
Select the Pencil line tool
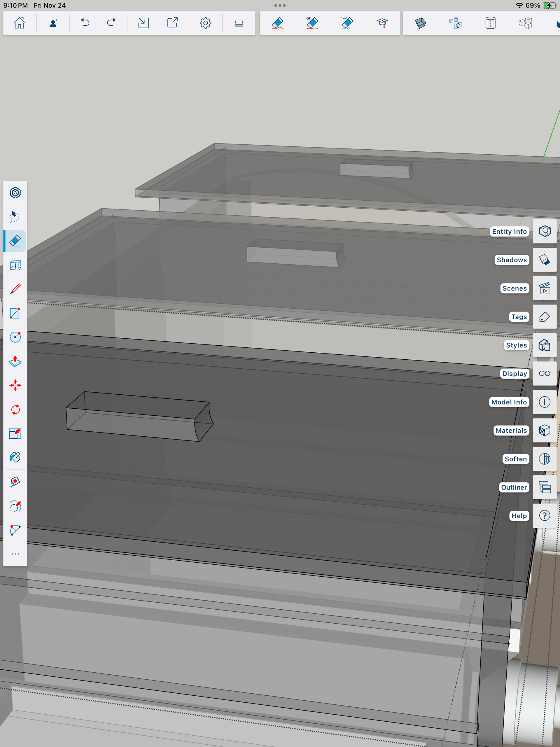click(x=15, y=289)
